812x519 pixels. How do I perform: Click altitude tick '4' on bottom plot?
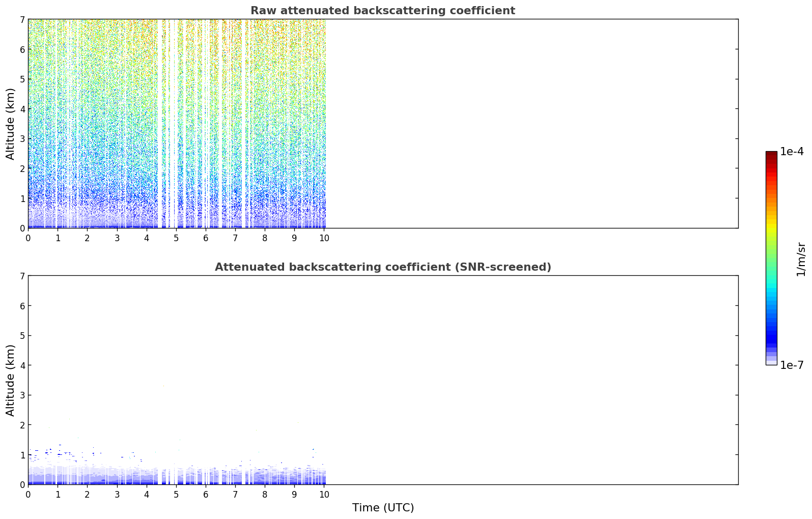coord(22,365)
